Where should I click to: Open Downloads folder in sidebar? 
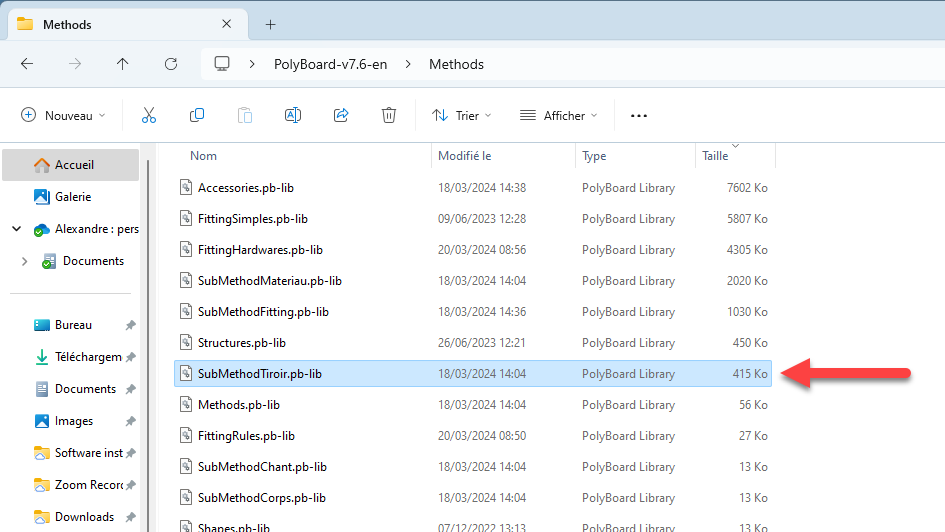click(84, 516)
